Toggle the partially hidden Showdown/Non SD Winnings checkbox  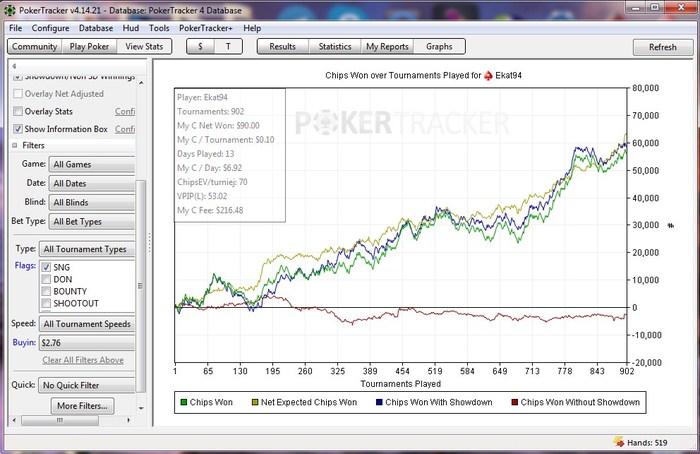coord(18,77)
